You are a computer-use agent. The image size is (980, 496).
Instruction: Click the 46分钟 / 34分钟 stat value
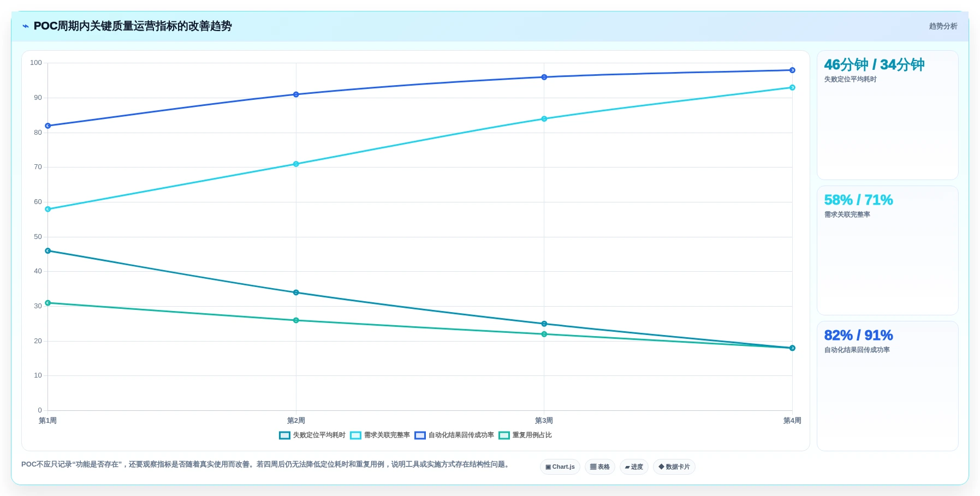coord(874,65)
